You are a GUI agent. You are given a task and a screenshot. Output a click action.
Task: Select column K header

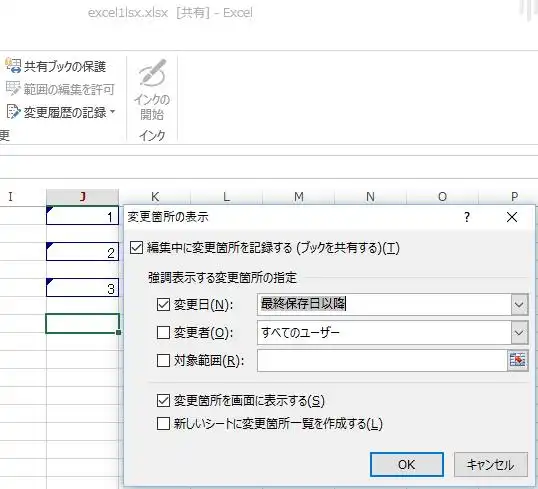155,197
